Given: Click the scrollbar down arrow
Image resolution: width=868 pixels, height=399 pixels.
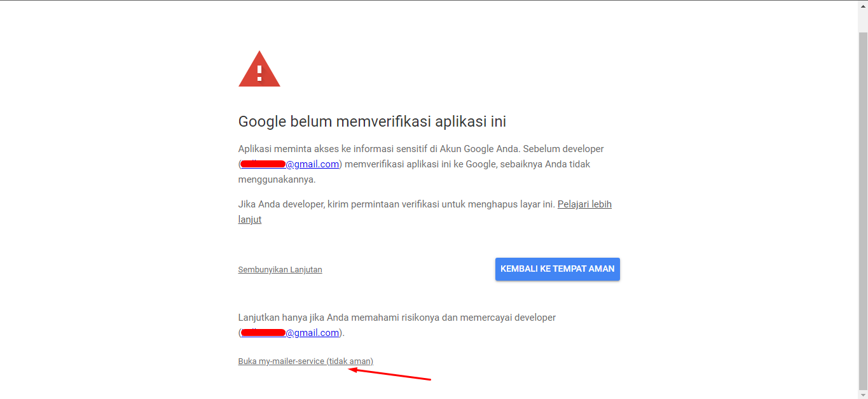Looking at the screenshot, I should pos(863,394).
